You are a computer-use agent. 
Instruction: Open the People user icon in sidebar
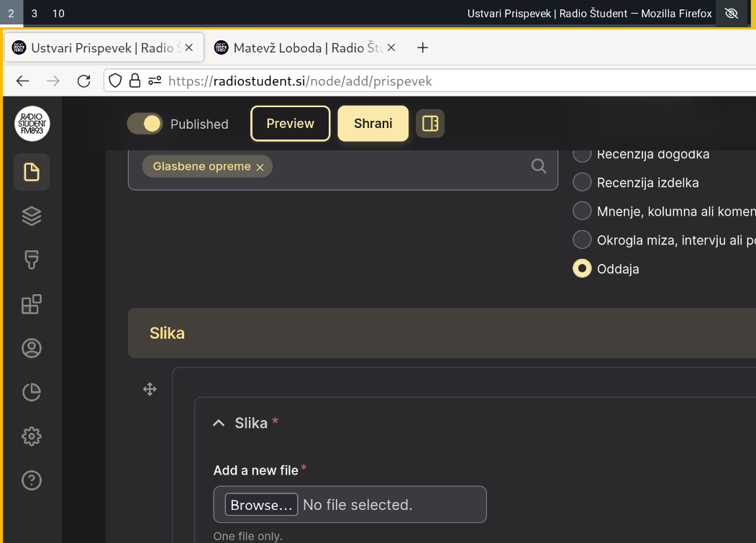[32, 348]
